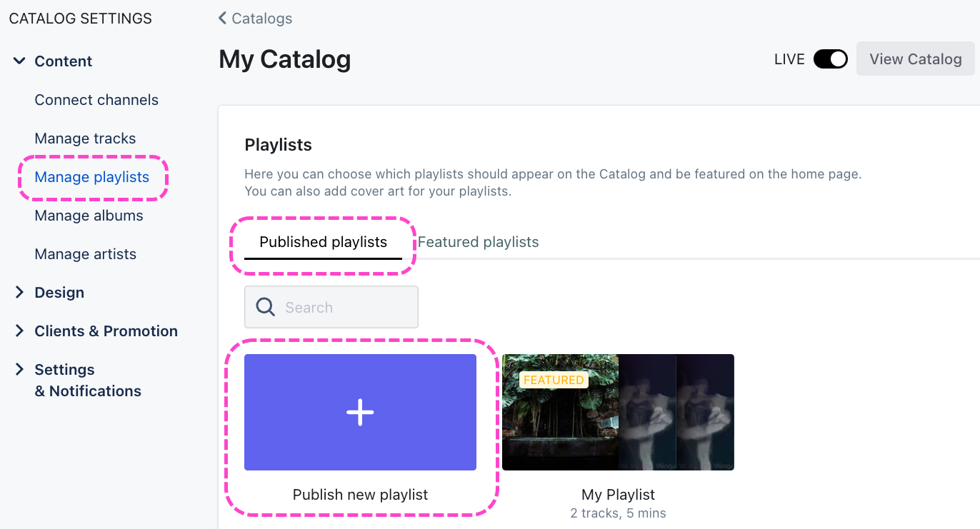This screenshot has height=529, width=980.
Task: Click the View Catalog button
Action: tap(915, 59)
